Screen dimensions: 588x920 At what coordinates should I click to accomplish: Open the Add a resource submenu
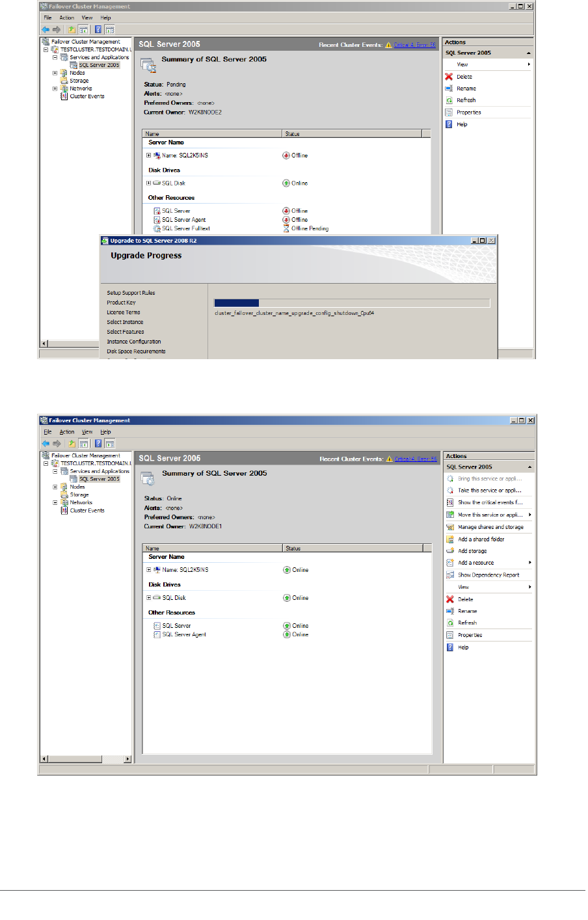coord(489,563)
